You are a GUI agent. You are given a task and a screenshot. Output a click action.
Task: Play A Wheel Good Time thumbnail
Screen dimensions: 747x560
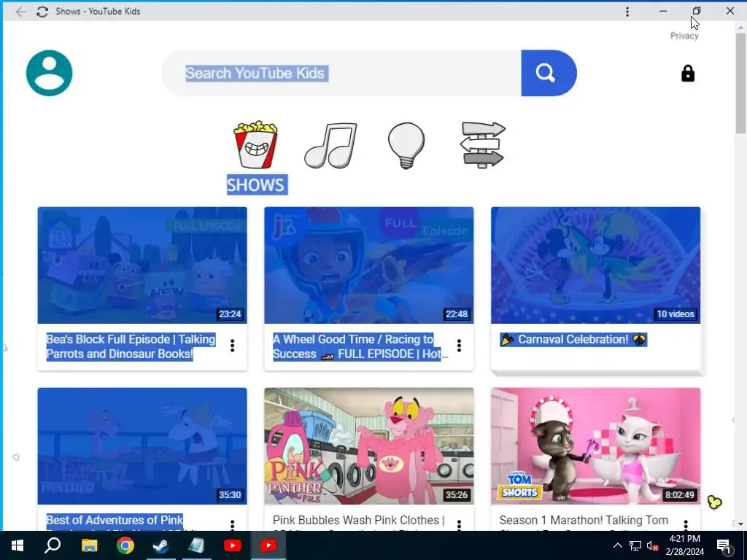pos(369,265)
